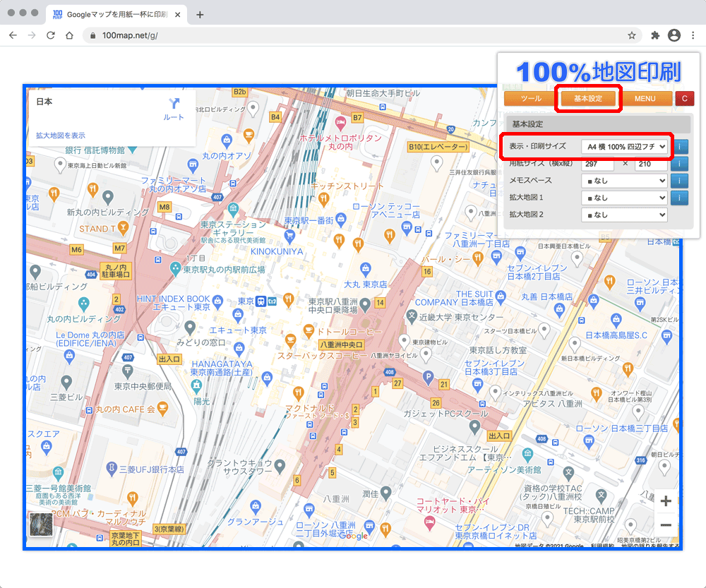Click the route directions icon
The image size is (706, 588).
pos(174,107)
